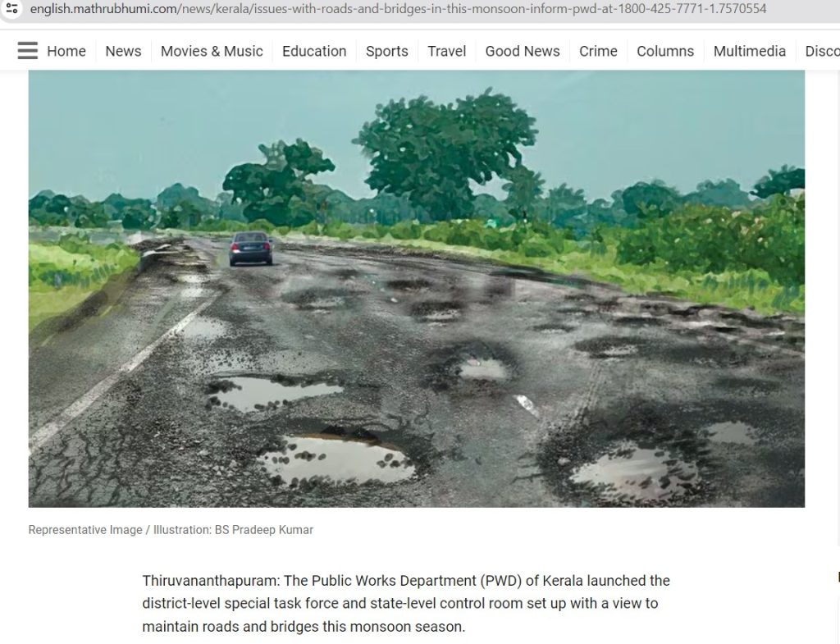The width and height of the screenshot is (840, 644).
Task: Open the Travel section
Action: coord(447,51)
